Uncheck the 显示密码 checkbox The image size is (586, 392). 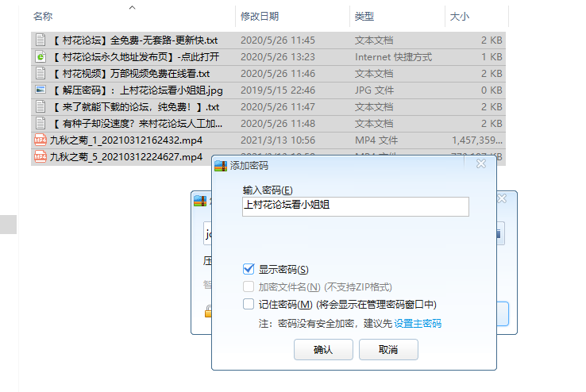tap(249, 270)
